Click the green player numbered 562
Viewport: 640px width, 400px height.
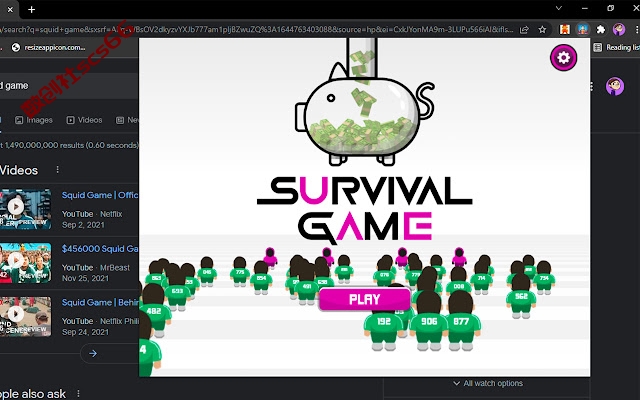click(x=521, y=296)
